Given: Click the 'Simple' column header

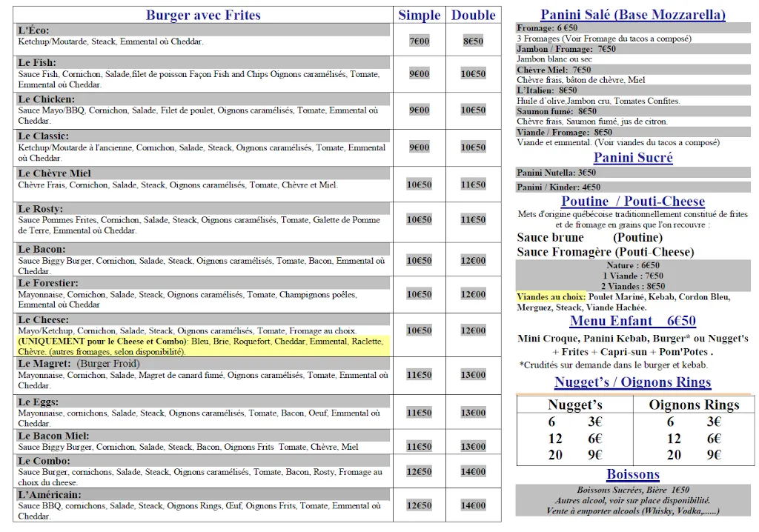Looking at the screenshot, I should 419,15.
